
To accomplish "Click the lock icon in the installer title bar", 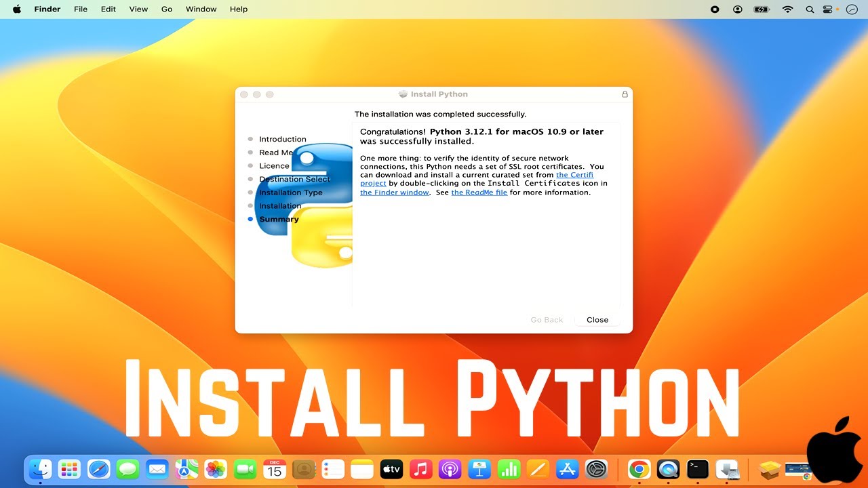I will point(625,94).
